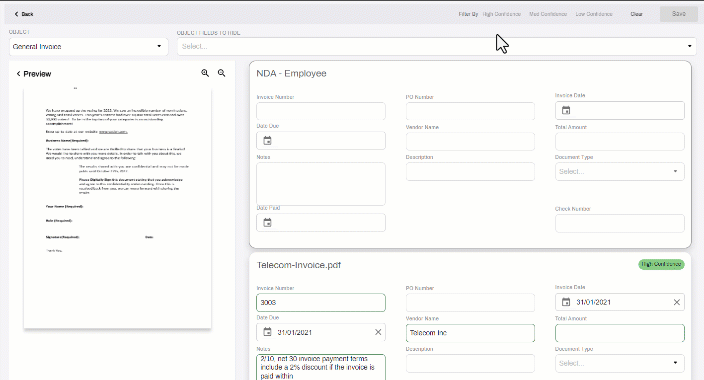Click PO Number field in NDA - Employee card

pyautogui.click(x=470, y=111)
